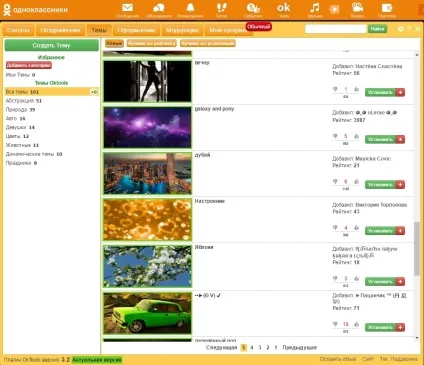Select the 'Все темы 161' category
Viewport: 424px width, 365px height.
click(x=52, y=92)
